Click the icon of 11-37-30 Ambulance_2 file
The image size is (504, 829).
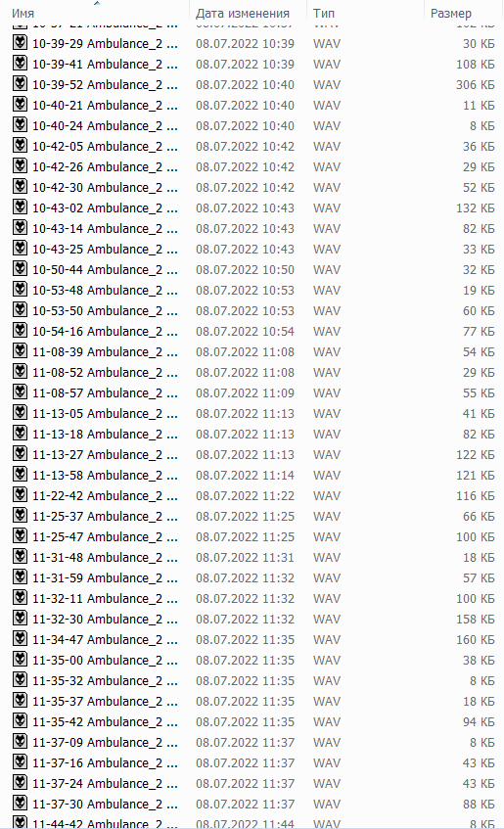(21, 804)
